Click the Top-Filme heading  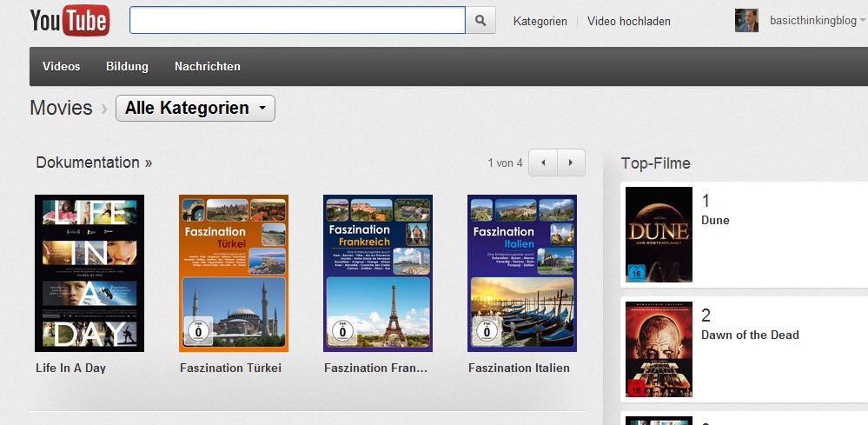655,163
